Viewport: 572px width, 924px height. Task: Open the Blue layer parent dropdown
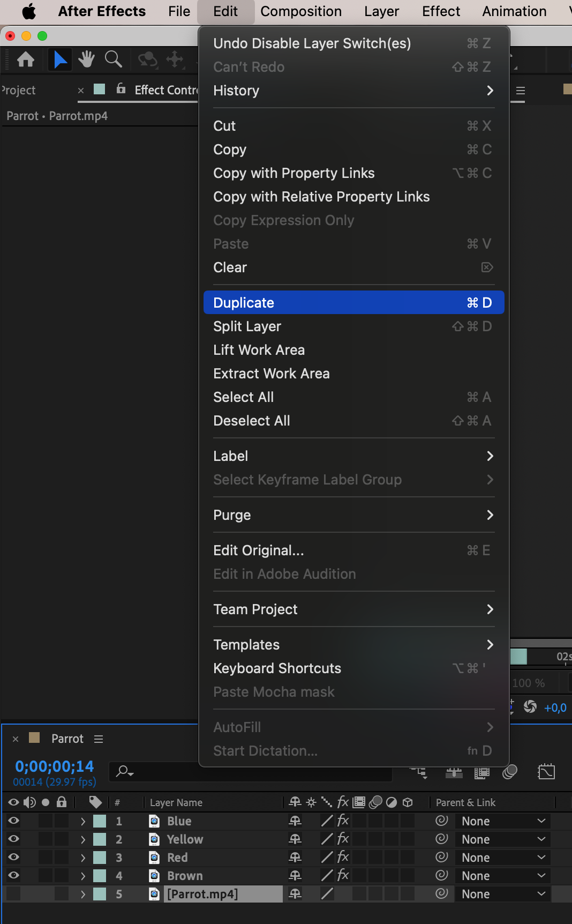click(x=503, y=821)
